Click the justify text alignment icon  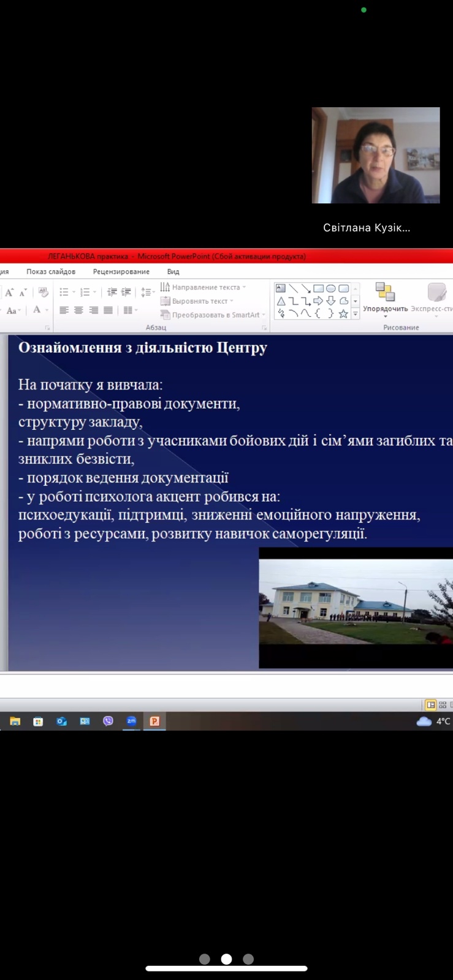coord(108,311)
